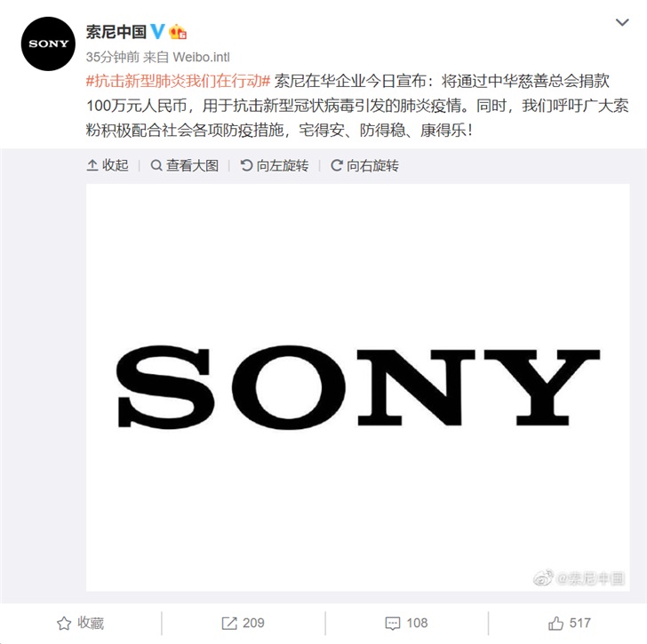Click the clockwise rotate arrow icon

tap(337, 165)
